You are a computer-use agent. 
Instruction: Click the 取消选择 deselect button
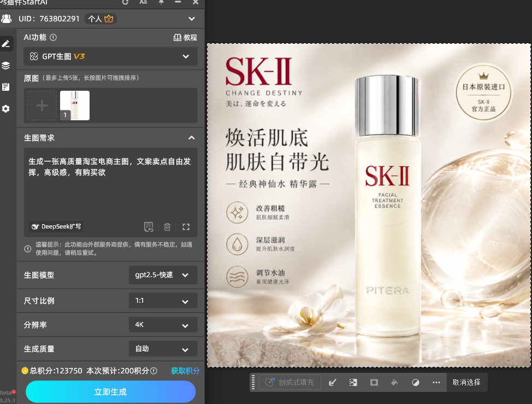coord(466,382)
